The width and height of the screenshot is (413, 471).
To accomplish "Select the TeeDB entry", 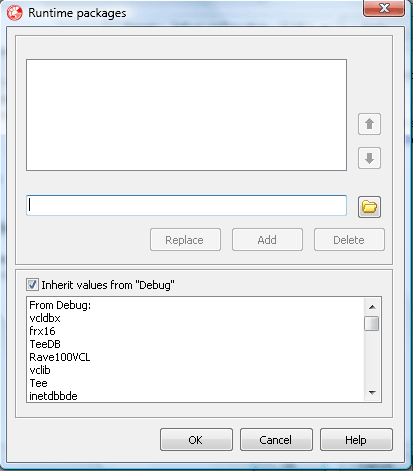I will point(45,344).
